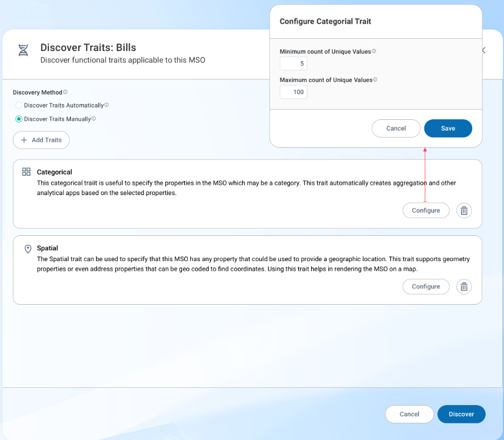Click the Add Traits button
Screen dimensions: 504x440
(41, 140)
